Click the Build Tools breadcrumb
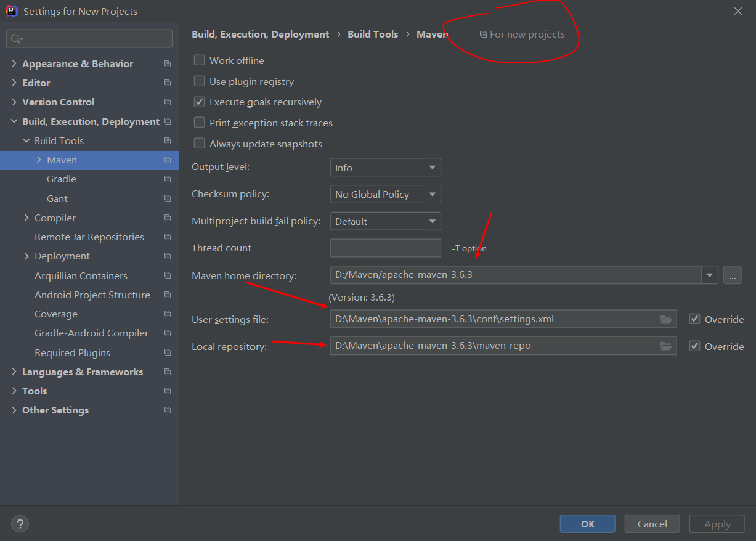Screen dimensions: 756x541 [x=373, y=34]
